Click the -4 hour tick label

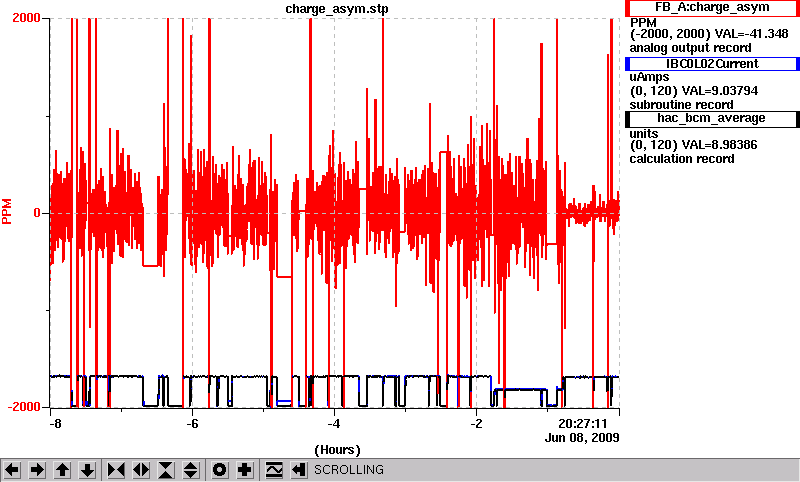point(334,424)
